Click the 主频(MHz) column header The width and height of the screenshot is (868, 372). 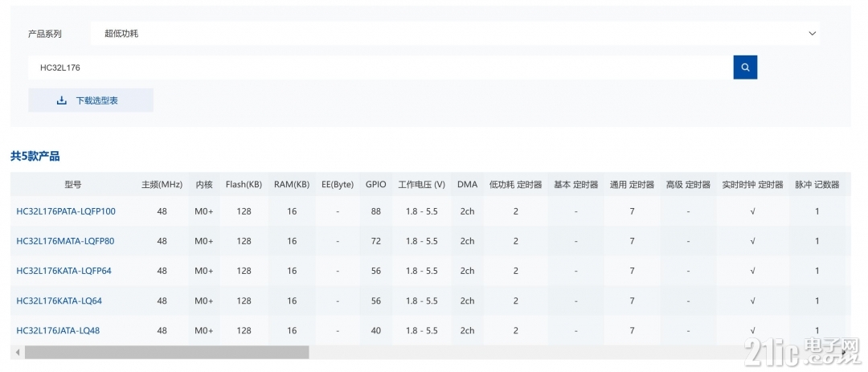[162, 185]
